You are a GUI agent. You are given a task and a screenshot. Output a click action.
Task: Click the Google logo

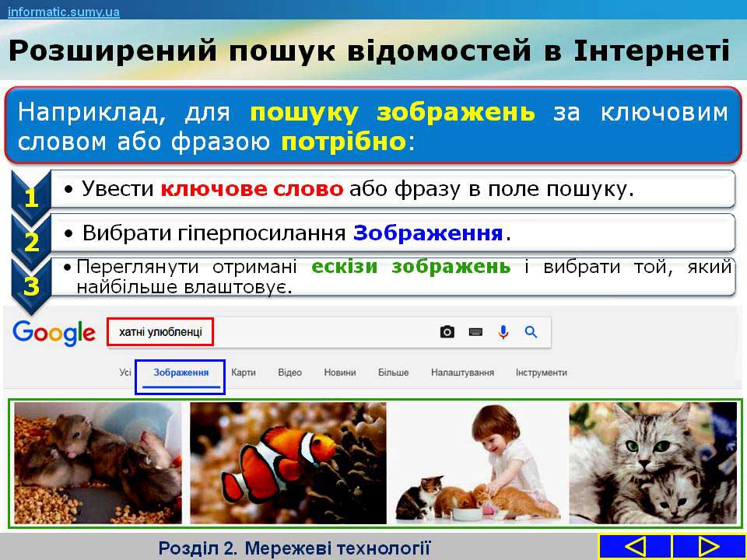click(54, 333)
